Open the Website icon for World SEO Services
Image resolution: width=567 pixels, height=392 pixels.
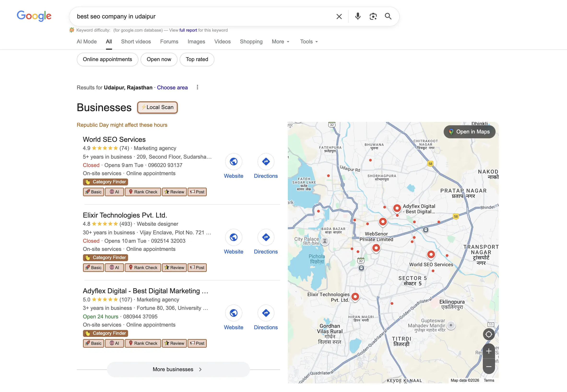click(233, 161)
